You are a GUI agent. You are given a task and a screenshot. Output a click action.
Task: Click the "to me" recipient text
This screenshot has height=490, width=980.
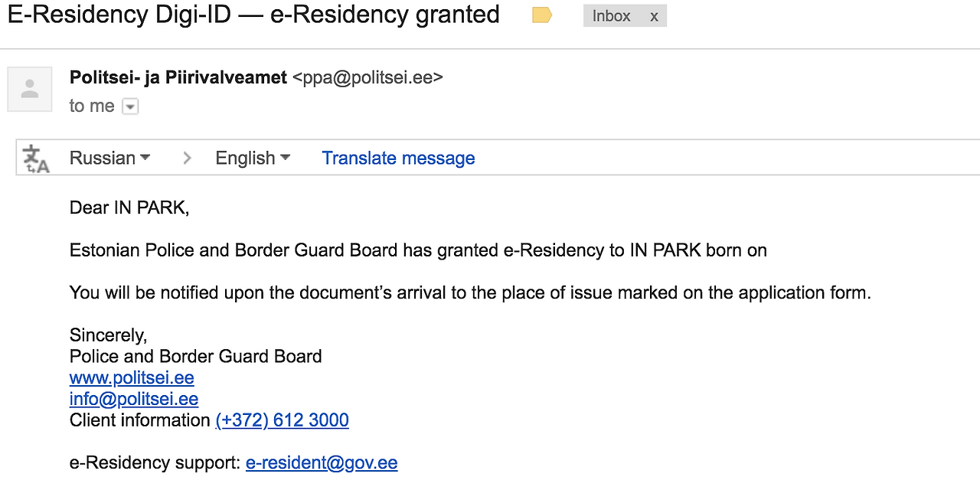click(x=92, y=106)
